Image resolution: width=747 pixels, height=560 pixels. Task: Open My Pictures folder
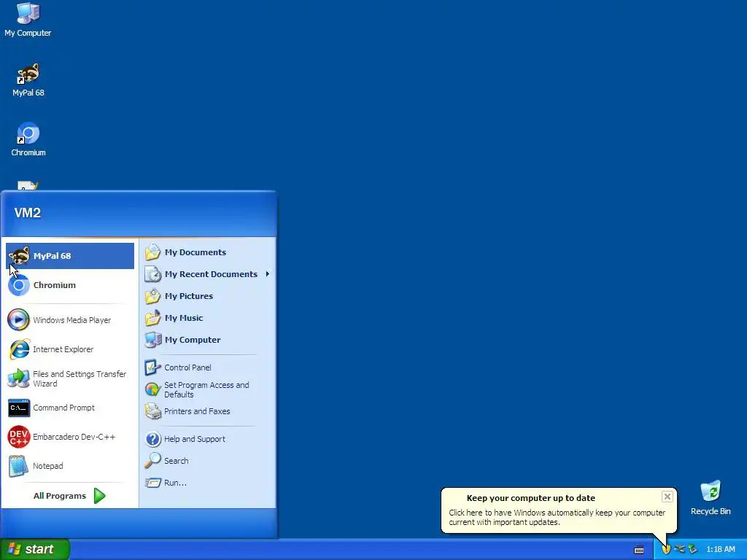207,296
